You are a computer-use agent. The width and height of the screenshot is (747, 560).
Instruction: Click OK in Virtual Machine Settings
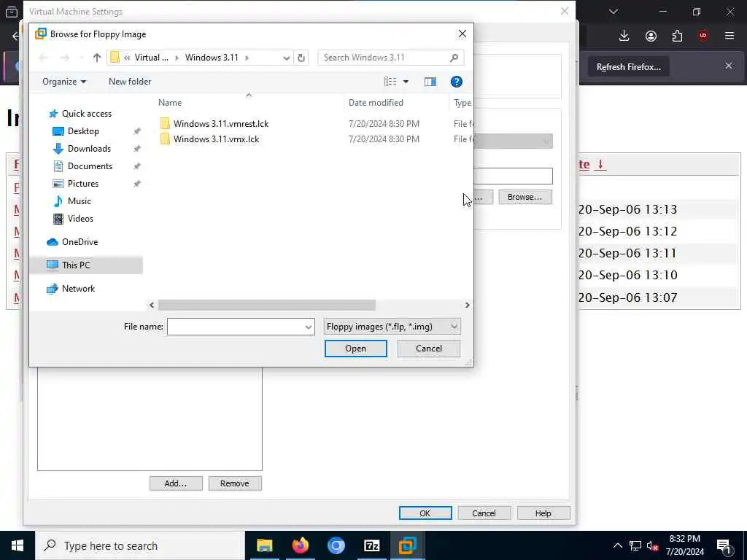tap(425, 513)
